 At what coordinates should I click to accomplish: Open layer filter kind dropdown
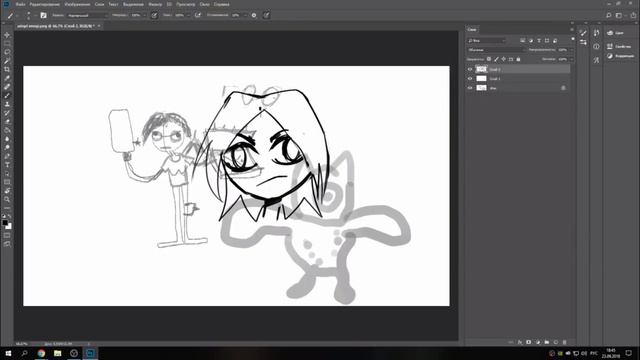click(487, 41)
